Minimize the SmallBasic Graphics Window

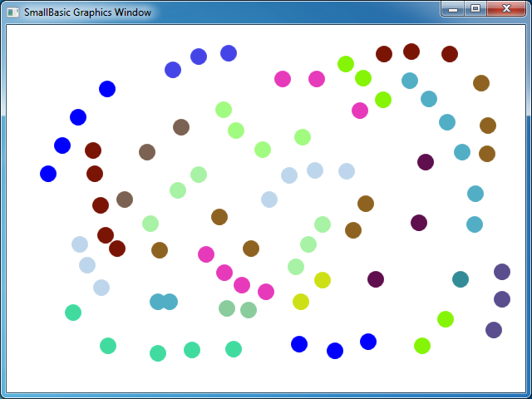[x=453, y=9]
